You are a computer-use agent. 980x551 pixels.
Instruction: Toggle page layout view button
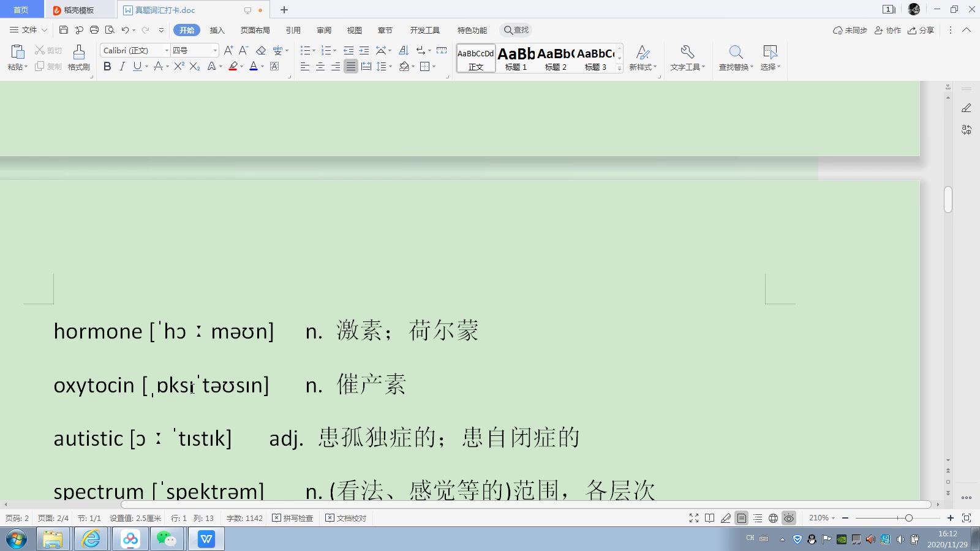click(x=742, y=518)
